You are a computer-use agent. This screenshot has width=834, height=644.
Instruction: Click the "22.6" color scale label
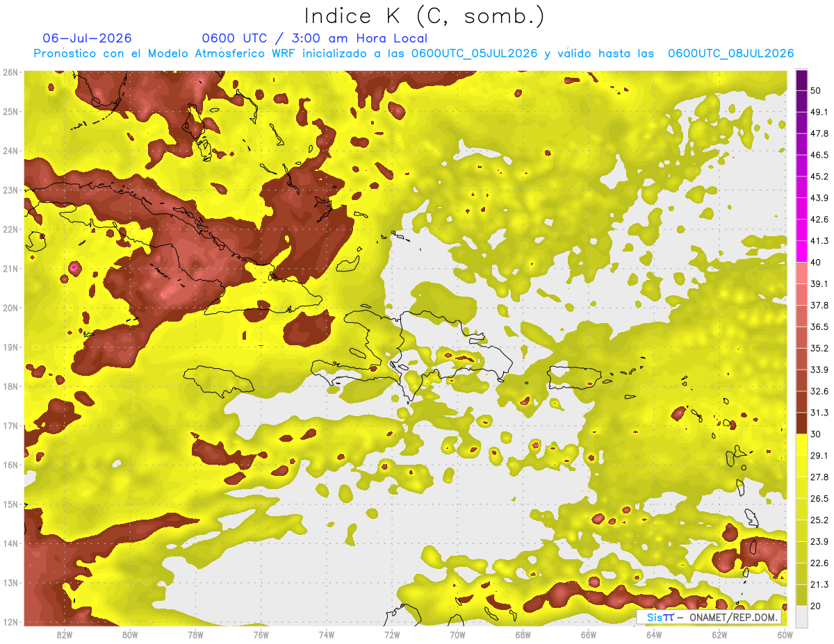tap(819, 563)
